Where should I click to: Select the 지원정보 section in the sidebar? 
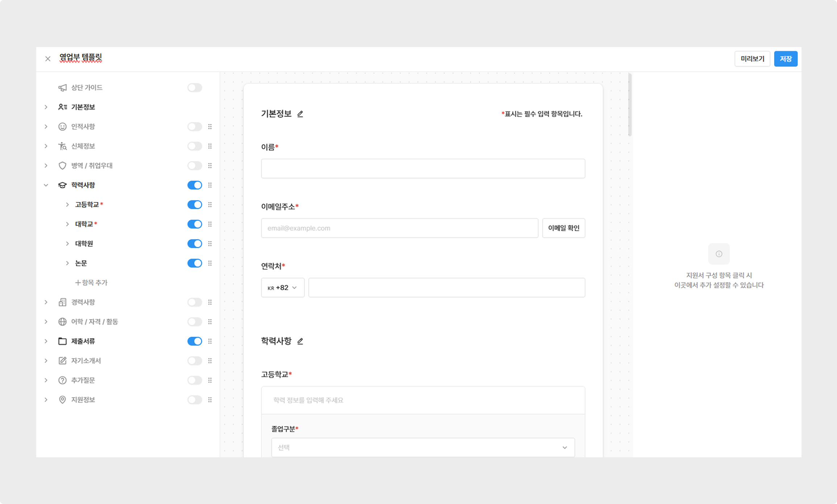pyautogui.click(x=83, y=400)
